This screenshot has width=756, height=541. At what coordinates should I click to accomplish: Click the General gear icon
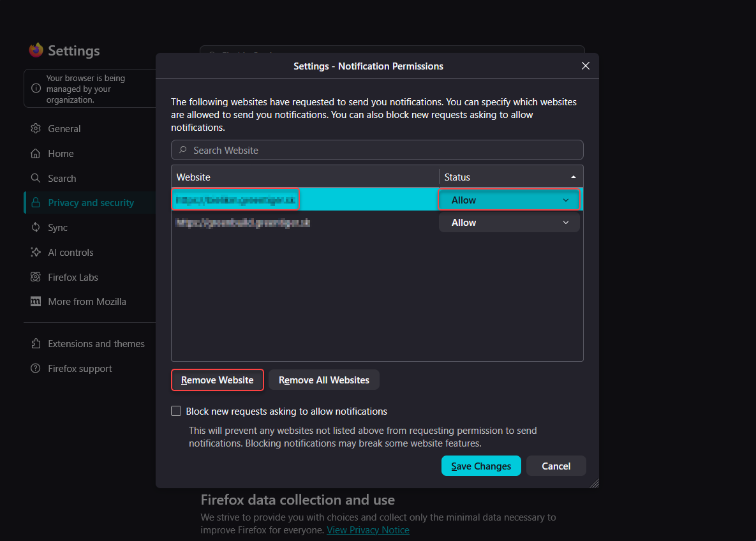[x=36, y=128]
